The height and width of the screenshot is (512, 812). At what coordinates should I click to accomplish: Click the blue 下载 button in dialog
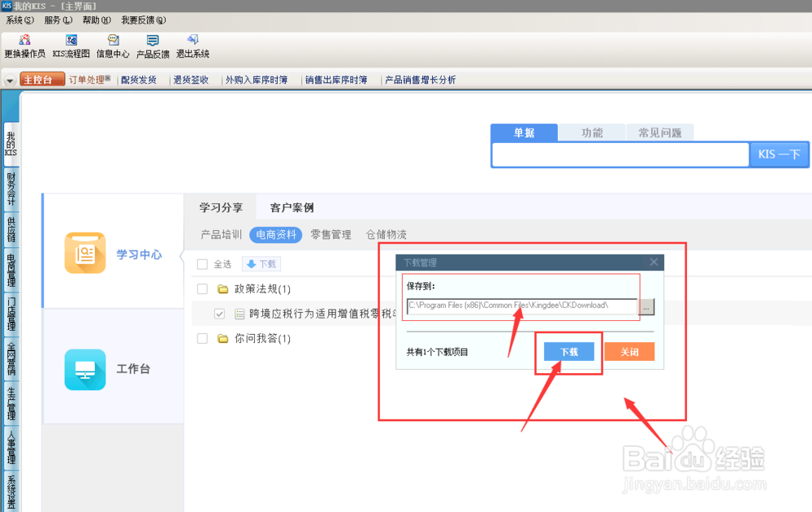pos(568,352)
